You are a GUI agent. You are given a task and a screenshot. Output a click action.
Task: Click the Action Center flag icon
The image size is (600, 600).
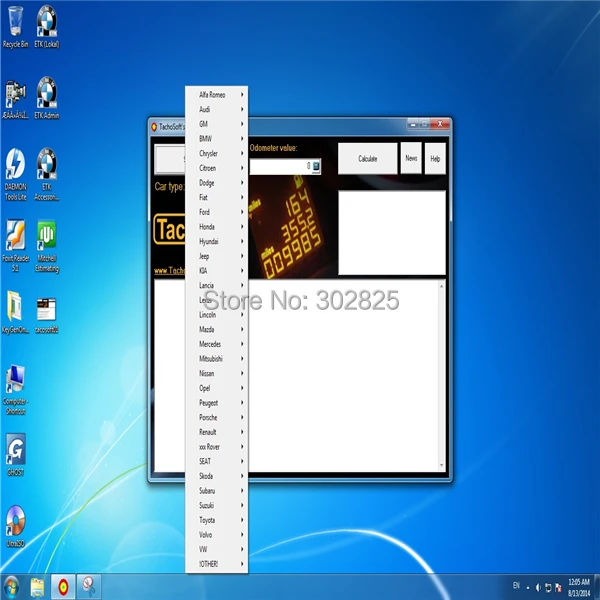tap(558, 587)
